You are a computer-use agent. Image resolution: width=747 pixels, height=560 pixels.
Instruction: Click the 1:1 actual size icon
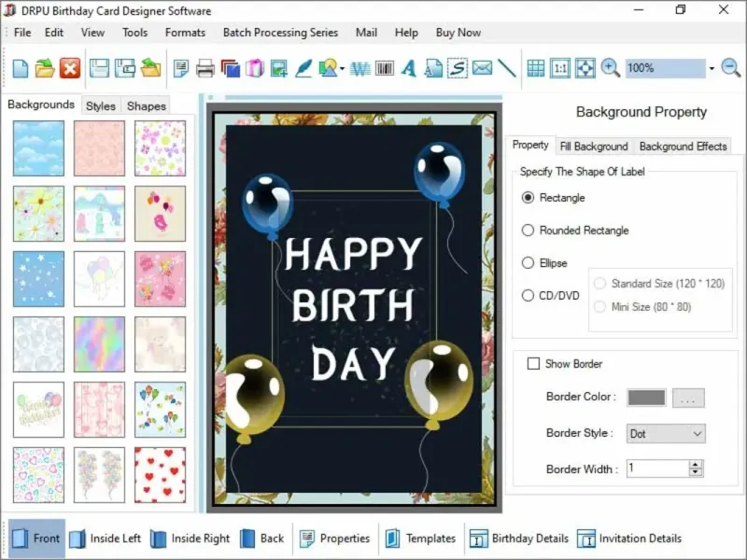click(x=559, y=68)
